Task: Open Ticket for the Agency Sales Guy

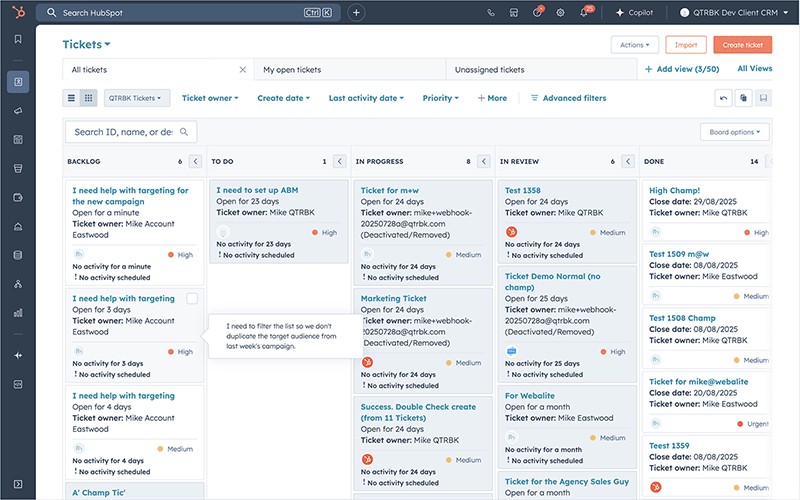Action: pyautogui.click(x=567, y=482)
